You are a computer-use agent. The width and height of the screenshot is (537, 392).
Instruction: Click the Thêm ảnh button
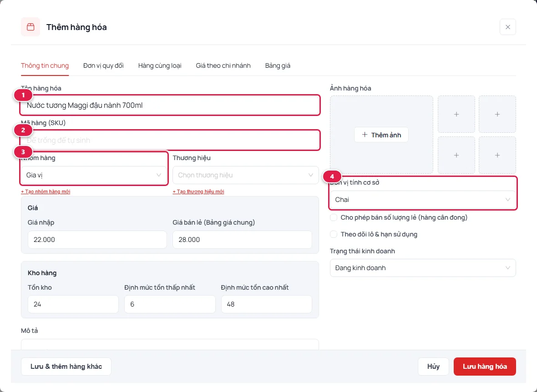[381, 135]
